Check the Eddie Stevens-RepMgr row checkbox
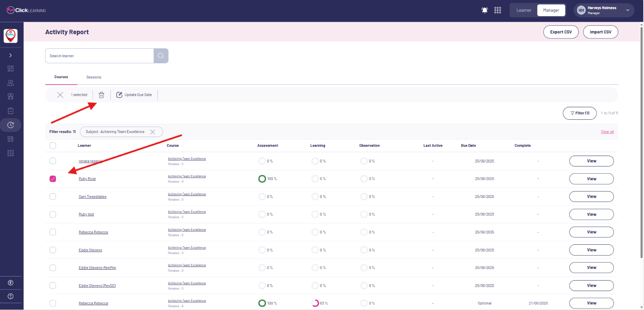 (x=53, y=268)
